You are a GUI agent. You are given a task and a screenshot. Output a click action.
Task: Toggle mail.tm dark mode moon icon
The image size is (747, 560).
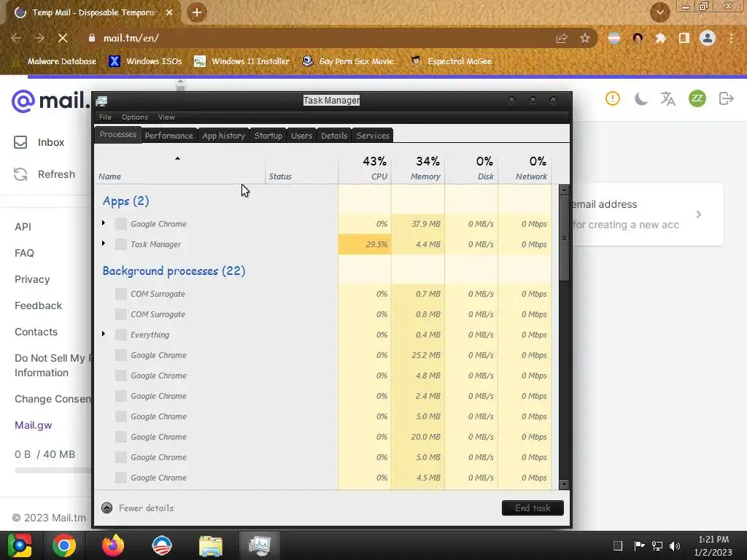(640, 98)
